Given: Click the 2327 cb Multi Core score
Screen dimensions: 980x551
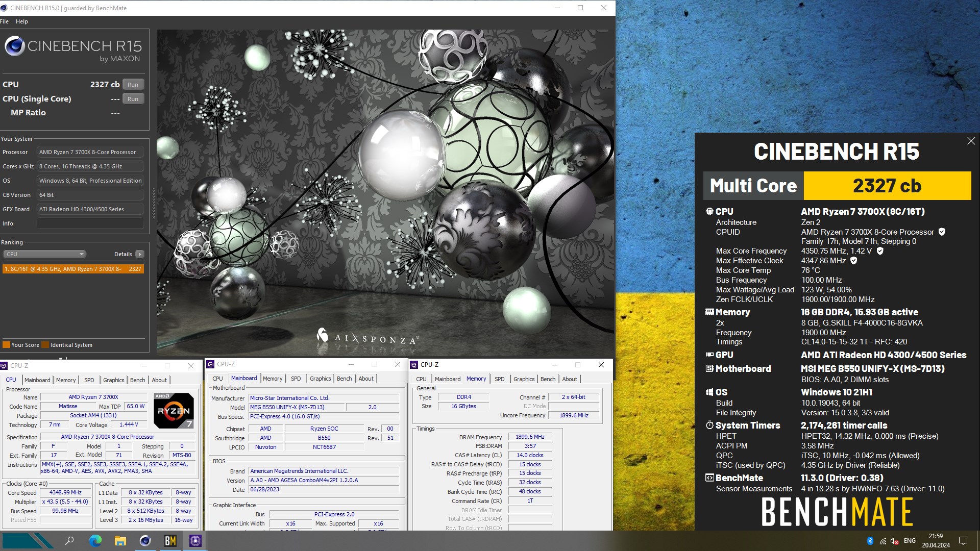Looking at the screenshot, I should 887,186.
